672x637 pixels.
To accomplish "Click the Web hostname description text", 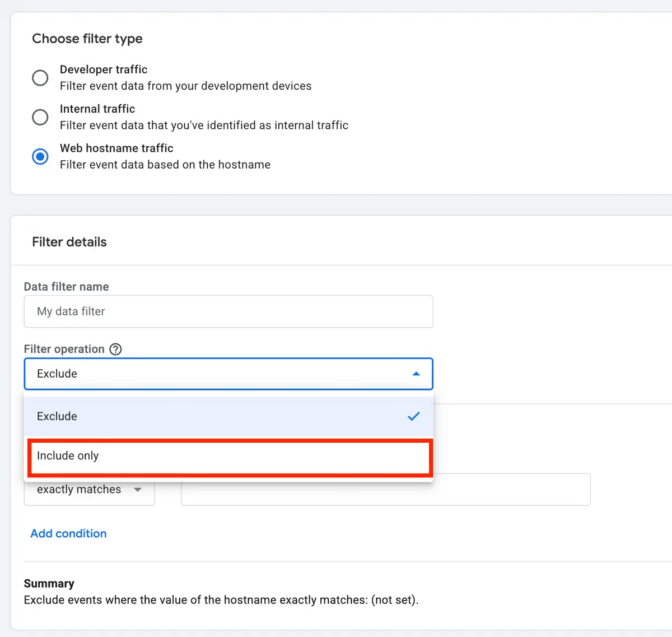I will pyautogui.click(x=165, y=164).
